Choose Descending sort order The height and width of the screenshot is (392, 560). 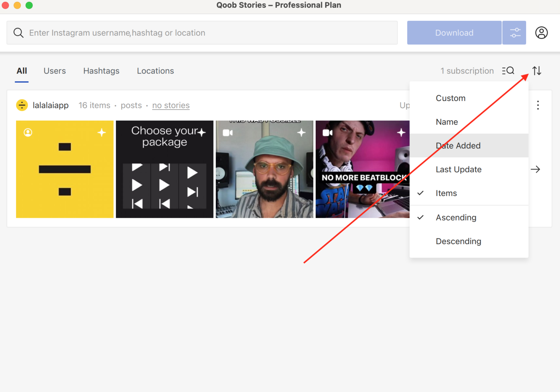(458, 241)
